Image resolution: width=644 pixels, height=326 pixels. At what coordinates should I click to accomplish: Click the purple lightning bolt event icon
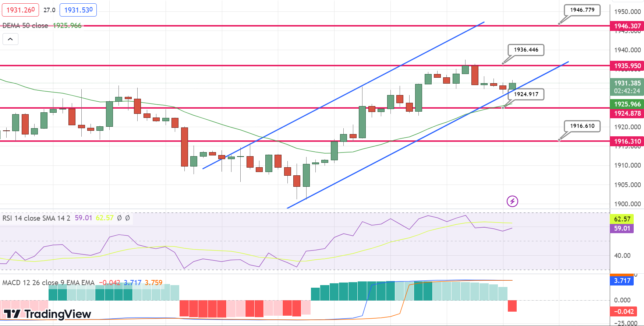[512, 201]
